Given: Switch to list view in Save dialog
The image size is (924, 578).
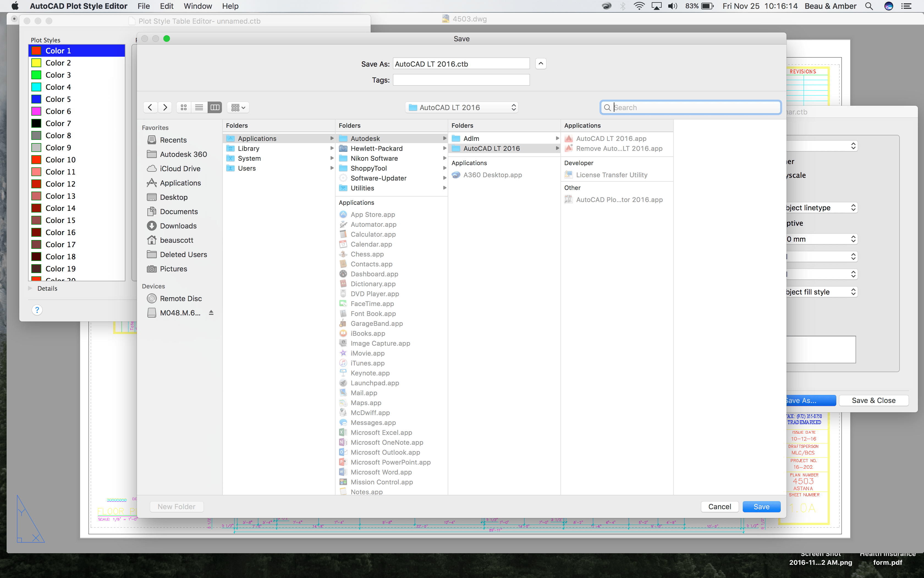Looking at the screenshot, I should [x=199, y=107].
